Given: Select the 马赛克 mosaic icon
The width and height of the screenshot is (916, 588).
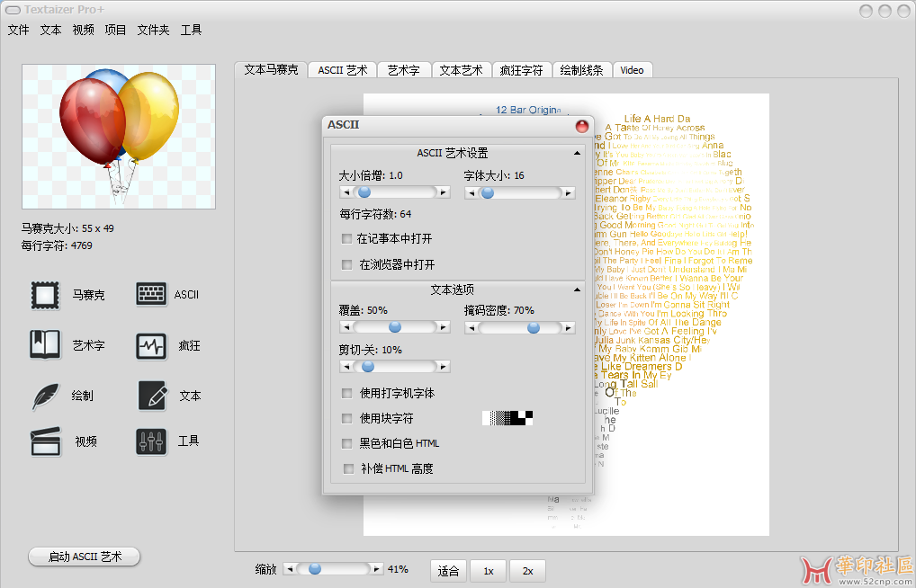Looking at the screenshot, I should coord(45,295).
